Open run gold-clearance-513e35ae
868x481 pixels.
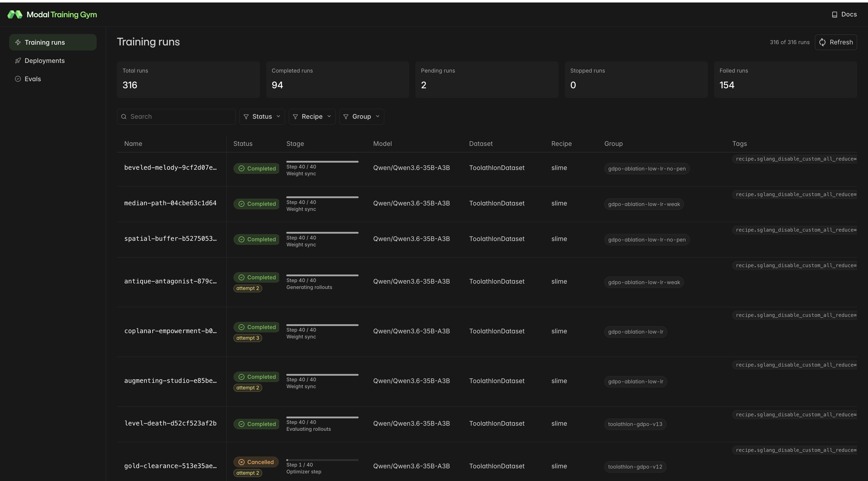point(171,466)
